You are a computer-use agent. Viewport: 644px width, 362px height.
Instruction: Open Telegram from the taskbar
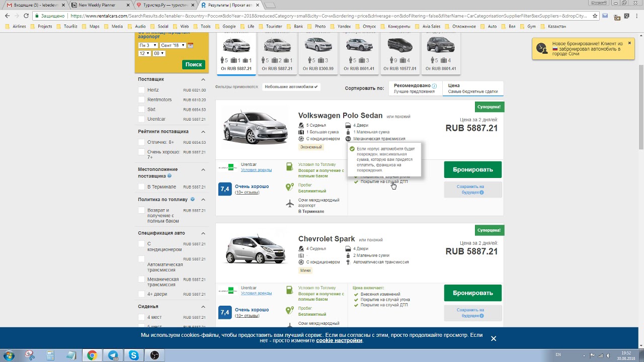point(113,355)
